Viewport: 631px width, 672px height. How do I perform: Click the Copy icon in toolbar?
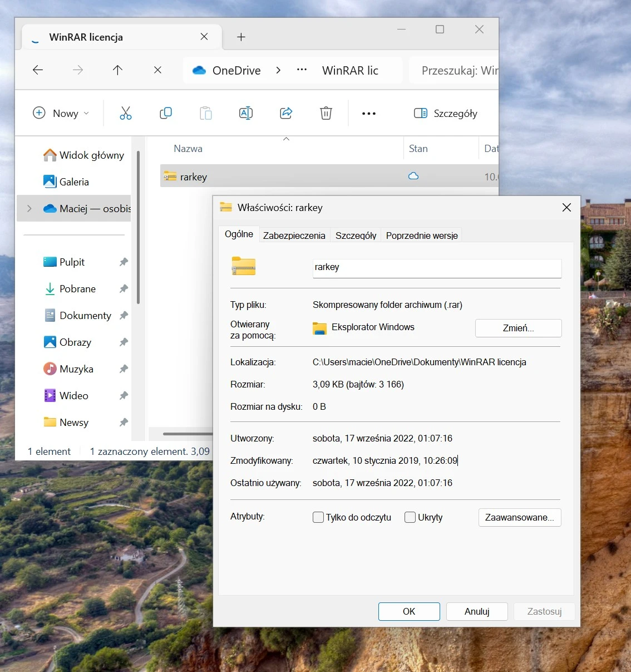166,114
